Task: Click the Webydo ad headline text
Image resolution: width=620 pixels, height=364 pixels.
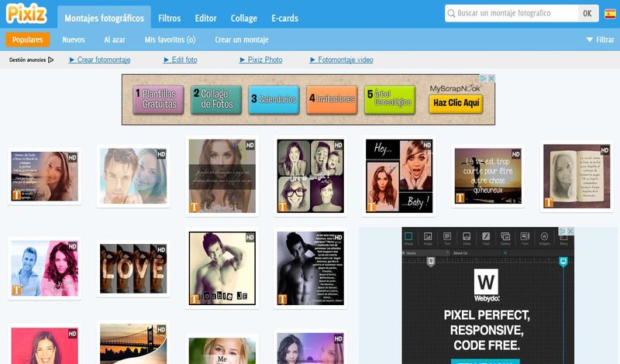Action: point(487,330)
